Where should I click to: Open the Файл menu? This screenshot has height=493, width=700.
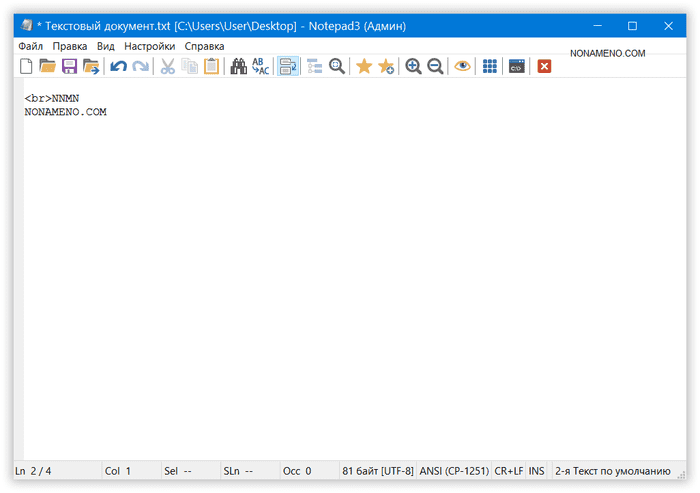pyautogui.click(x=30, y=46)
